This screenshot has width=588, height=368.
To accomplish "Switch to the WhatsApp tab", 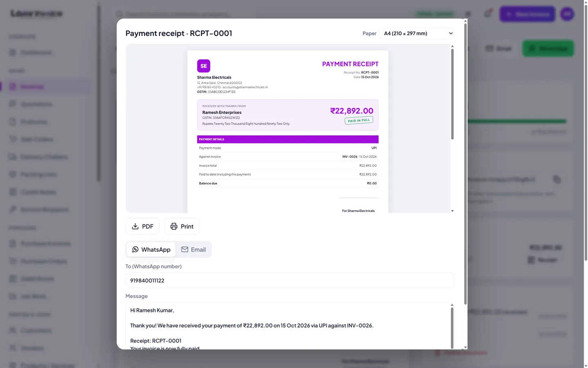I will (x=151, y=249).
